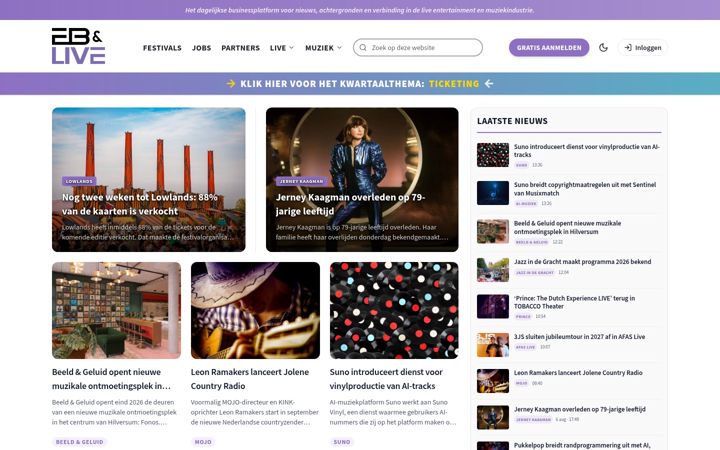Open sidebar item 'Jazz in de Gracht maakt programma'
This screenshot has height=450, width=720.
[x=582, y=262]
